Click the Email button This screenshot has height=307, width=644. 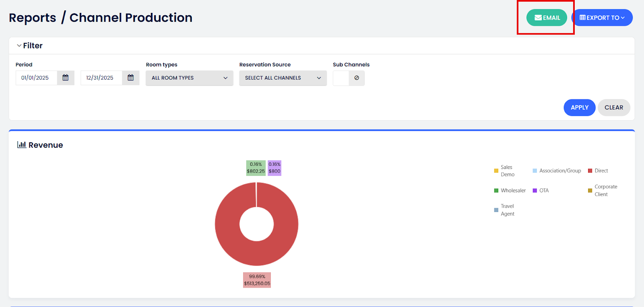click(547, 18)
